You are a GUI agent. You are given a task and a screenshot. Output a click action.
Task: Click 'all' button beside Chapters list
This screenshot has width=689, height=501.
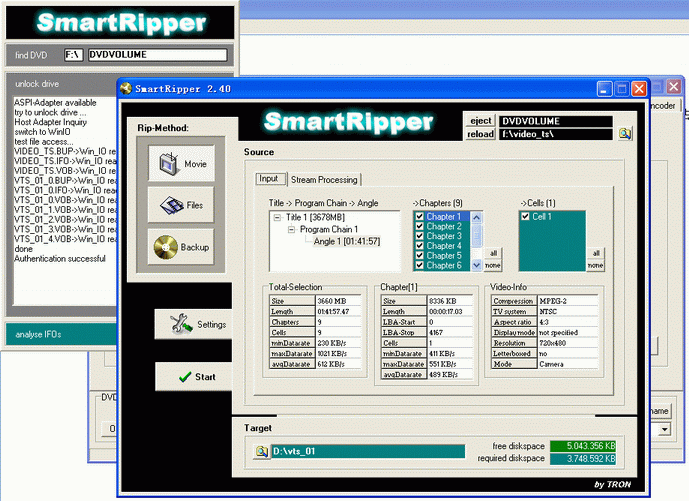tap(493, 253)
